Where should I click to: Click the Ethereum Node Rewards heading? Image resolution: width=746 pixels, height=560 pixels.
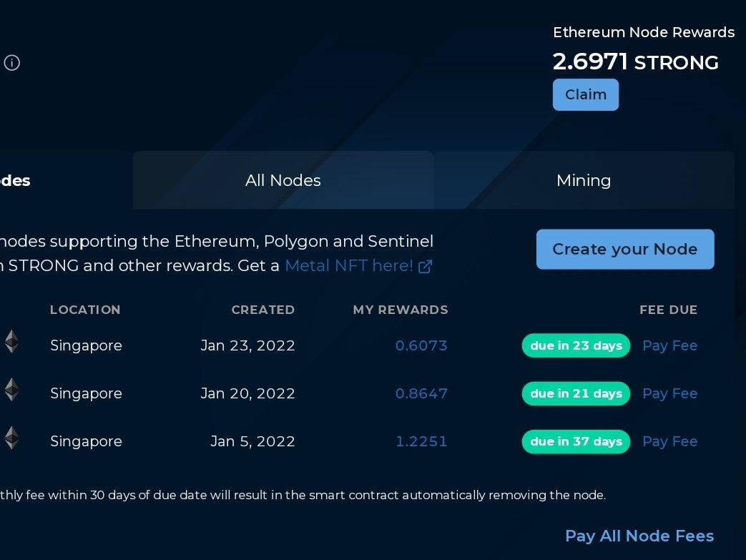click(x=644, y=32)
